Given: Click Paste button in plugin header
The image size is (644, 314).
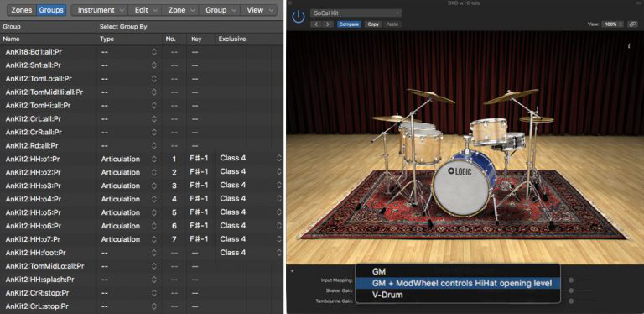Looking at the screenshot, I should click(392, 24).
